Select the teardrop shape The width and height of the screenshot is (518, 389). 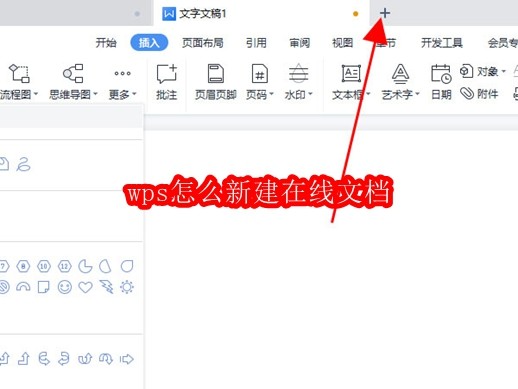tap(127, 266)
